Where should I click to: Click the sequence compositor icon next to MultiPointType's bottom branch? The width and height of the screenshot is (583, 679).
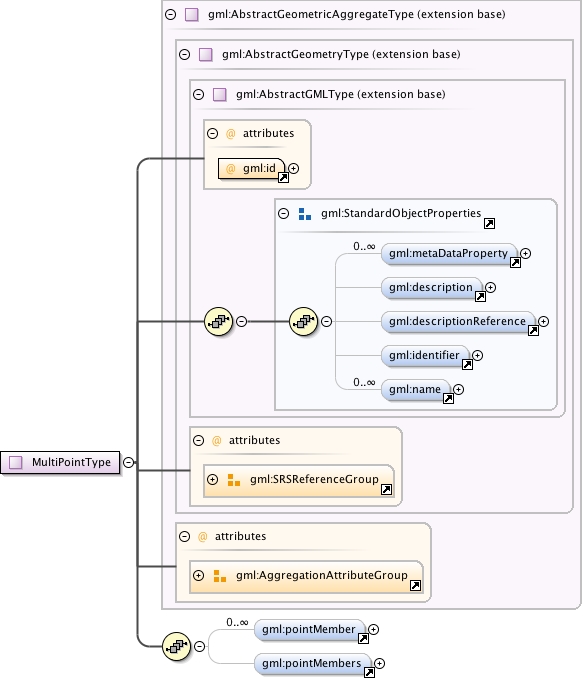click(176, 647)
